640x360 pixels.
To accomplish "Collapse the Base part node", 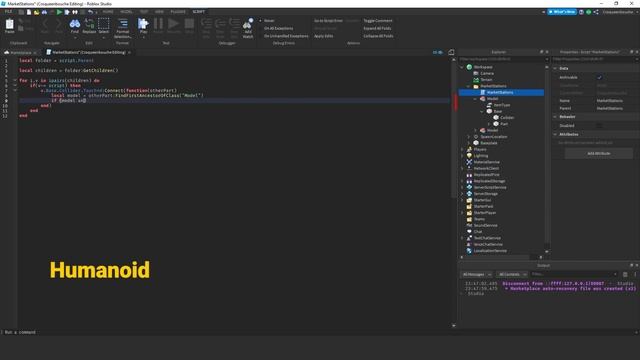I will [x=482, y=111].
